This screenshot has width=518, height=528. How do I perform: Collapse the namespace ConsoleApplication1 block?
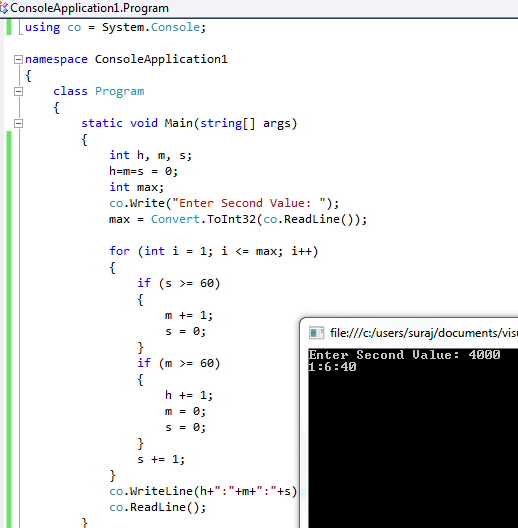click(18, 60)
